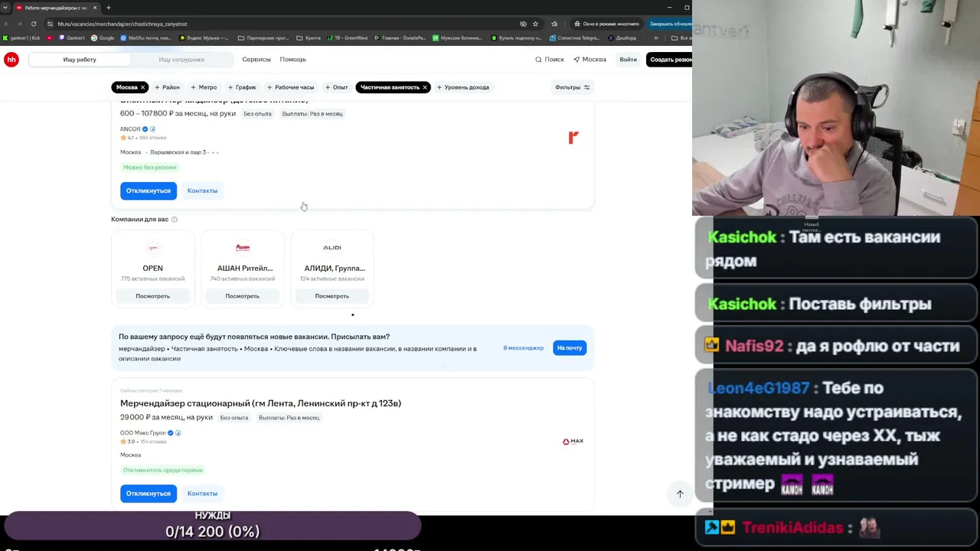Open the Мерчендайзер стационарный vacancy title

(260, 403)
